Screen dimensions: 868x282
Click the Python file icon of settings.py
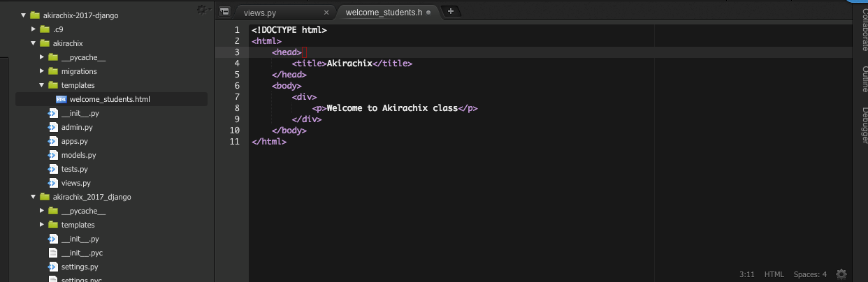[x=52, y=267]
